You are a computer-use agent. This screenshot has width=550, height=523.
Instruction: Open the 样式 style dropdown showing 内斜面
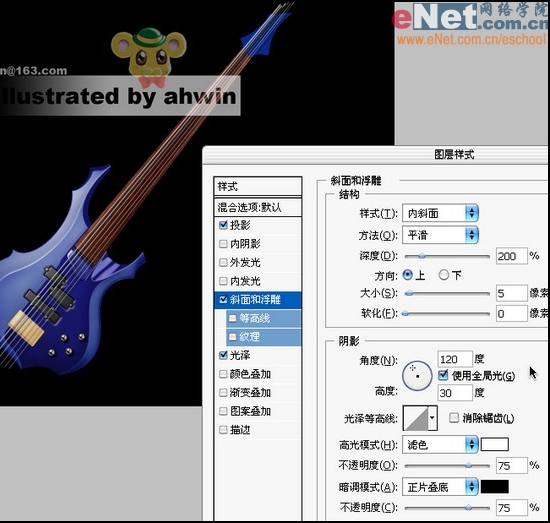(x=440, y=213)
